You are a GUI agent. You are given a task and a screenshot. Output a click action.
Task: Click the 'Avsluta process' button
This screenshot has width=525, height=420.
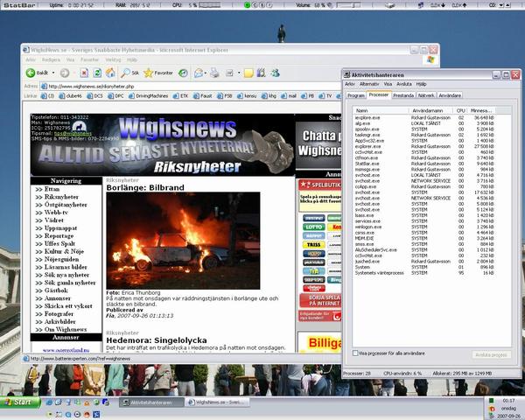[491, 354]
